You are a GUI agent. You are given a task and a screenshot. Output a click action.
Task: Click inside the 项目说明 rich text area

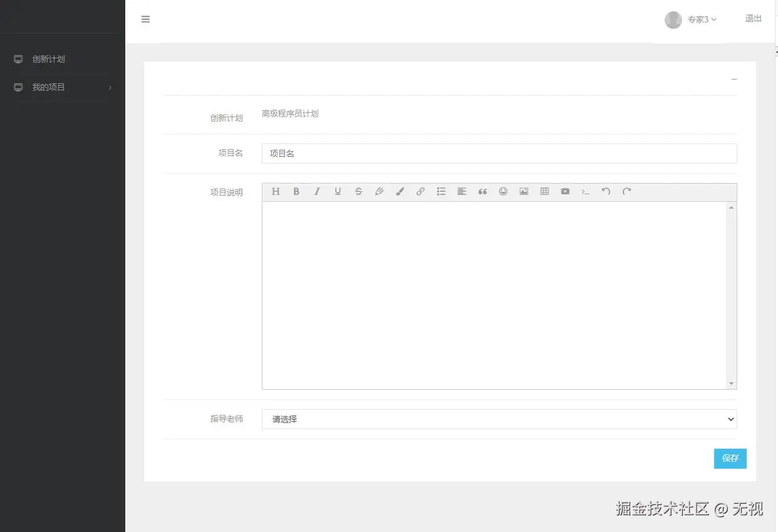[494, 295]
